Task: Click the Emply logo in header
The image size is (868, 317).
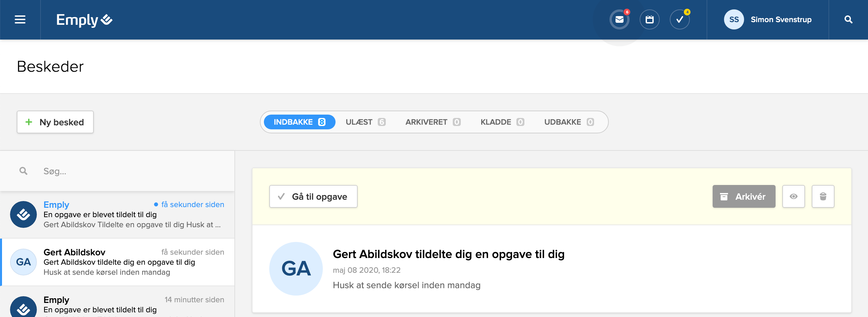Action: [84, 20]
